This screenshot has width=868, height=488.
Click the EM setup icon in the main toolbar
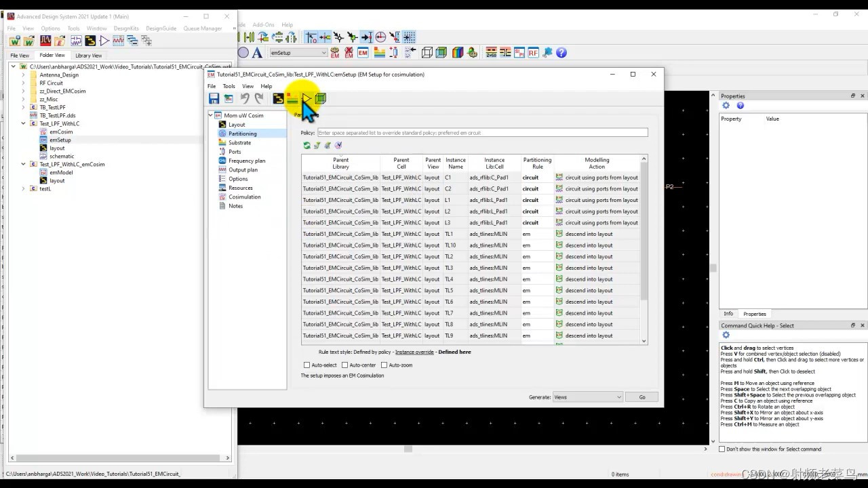click(x=361, y=52)
